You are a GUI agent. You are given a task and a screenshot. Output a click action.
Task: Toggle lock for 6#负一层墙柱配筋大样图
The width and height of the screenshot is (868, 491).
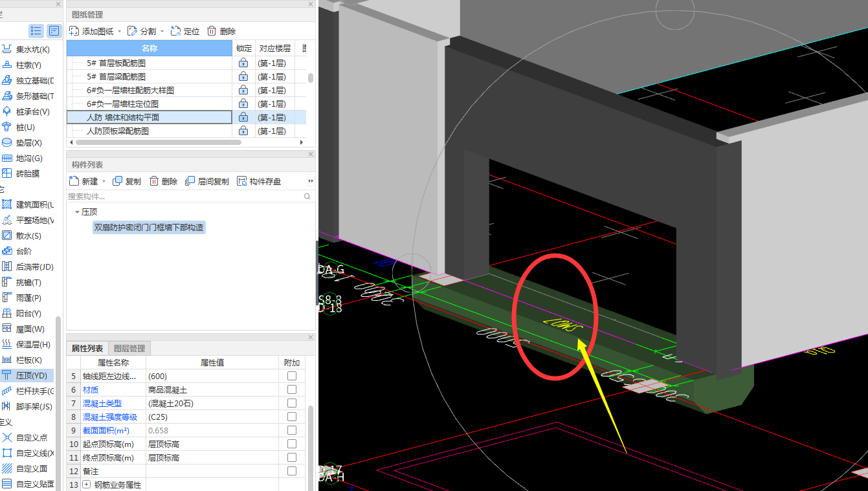(243, 90)
